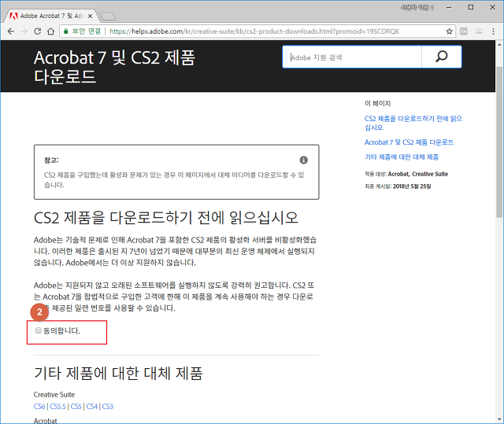This screenshot has height=424, width=504.
Task: Bookmark this page with the star icon
Action: coord(449,31)
